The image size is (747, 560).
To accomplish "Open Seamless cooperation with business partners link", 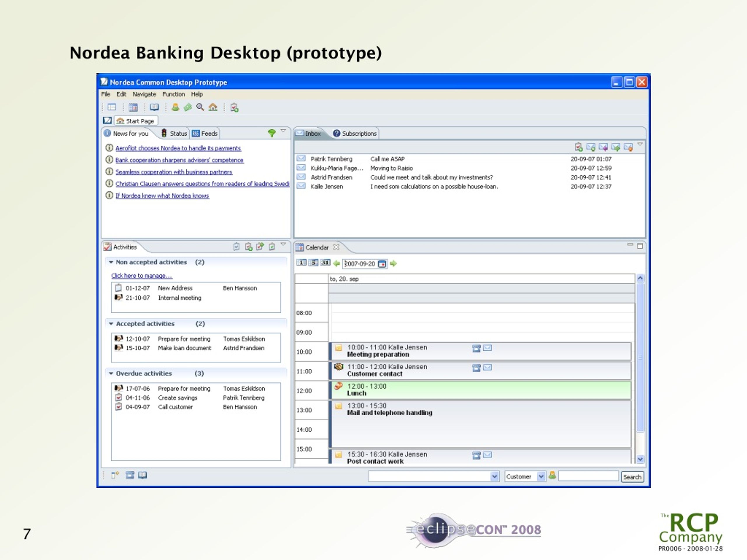I will click(174, 172).
